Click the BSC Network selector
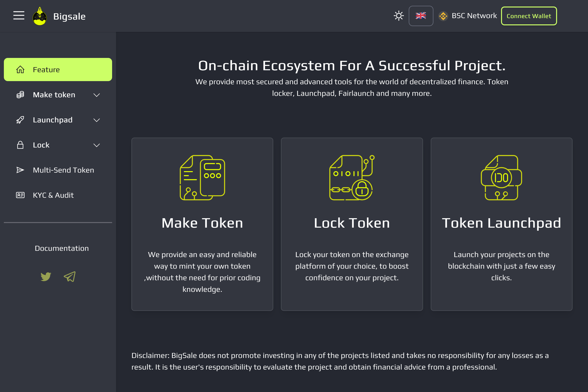Image resolution: width=588 pixels, height=392 pixels. [467, 16]
